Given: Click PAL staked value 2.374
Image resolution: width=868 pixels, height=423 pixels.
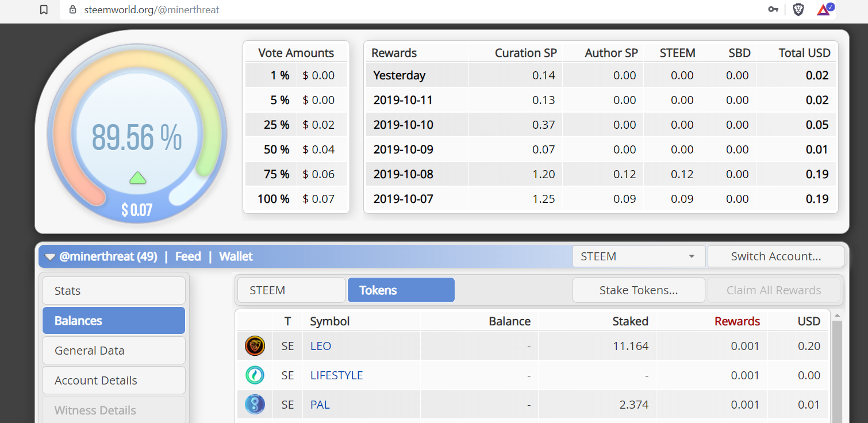Looking at the screenshot, I should tap(634, 405).
